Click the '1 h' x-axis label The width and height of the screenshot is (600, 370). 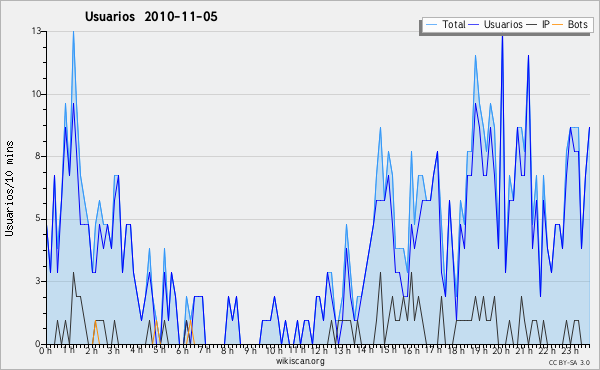[68, 350]
